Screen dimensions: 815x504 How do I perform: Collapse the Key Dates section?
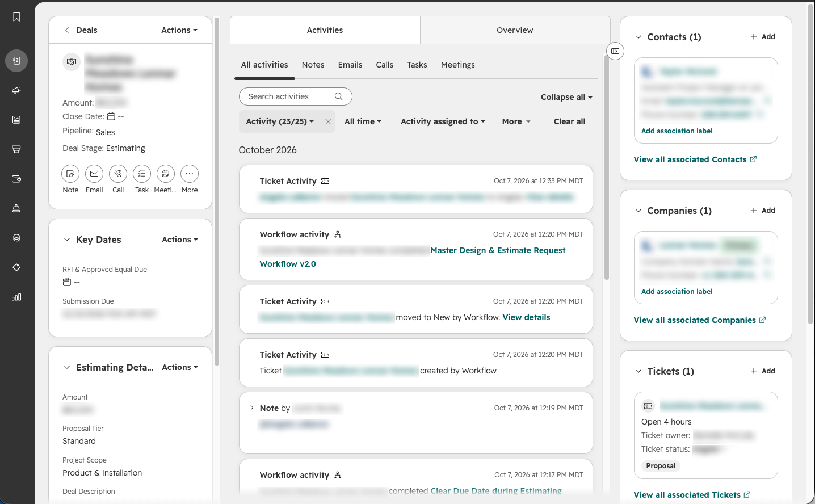point(67,240)
